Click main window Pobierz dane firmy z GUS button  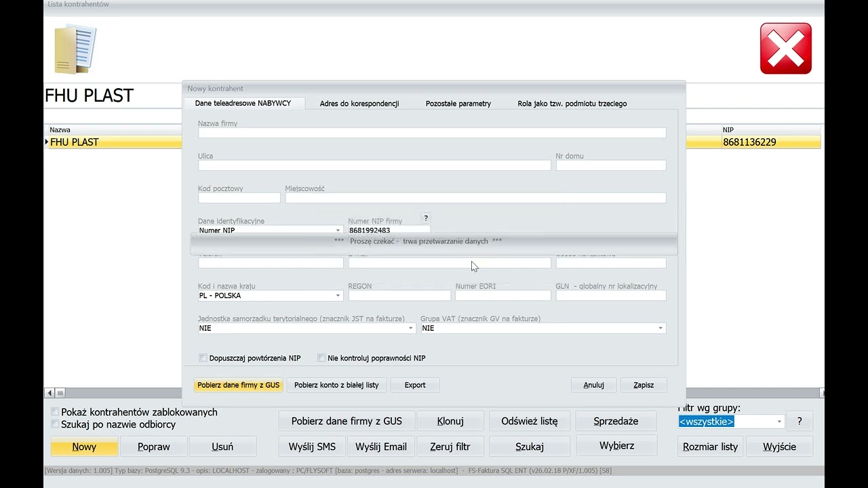point(347,421)
